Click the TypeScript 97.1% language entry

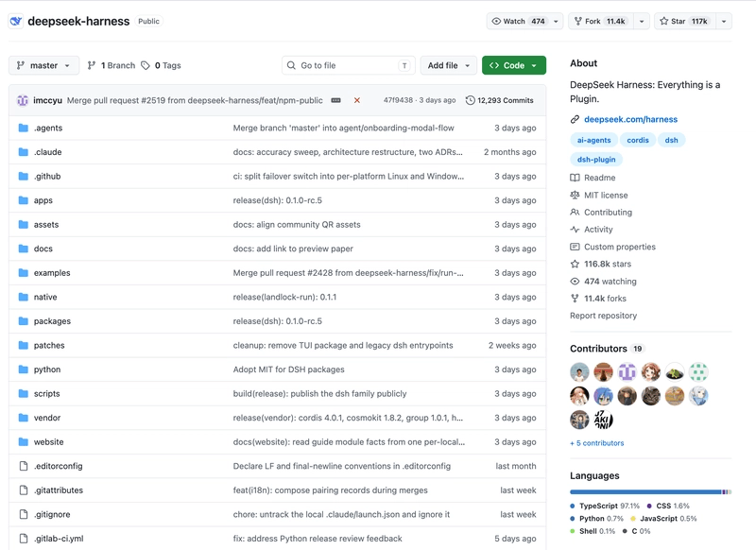point(605,506)
